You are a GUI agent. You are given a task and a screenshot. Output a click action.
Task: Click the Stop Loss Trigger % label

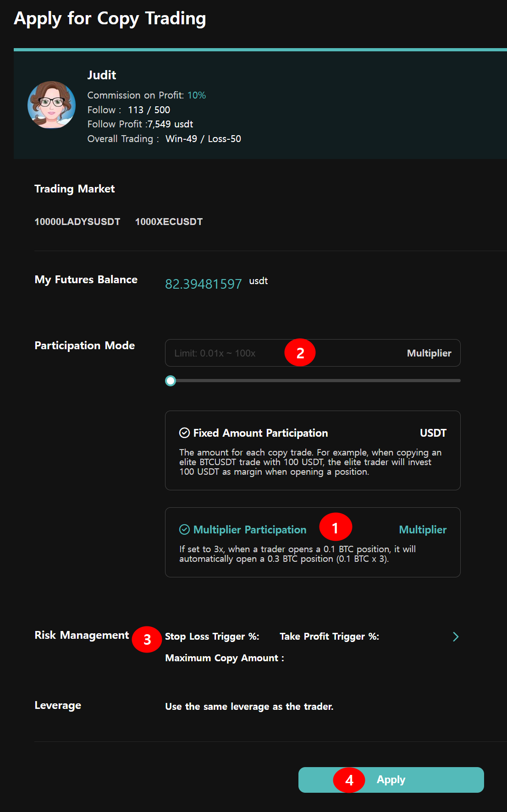(x=212, y=636)
